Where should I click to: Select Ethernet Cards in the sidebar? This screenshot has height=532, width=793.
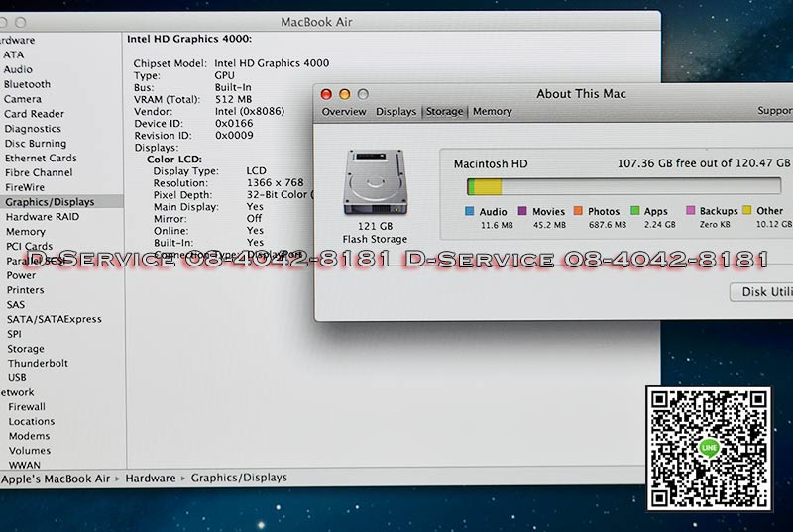click(x=41, y=158)
